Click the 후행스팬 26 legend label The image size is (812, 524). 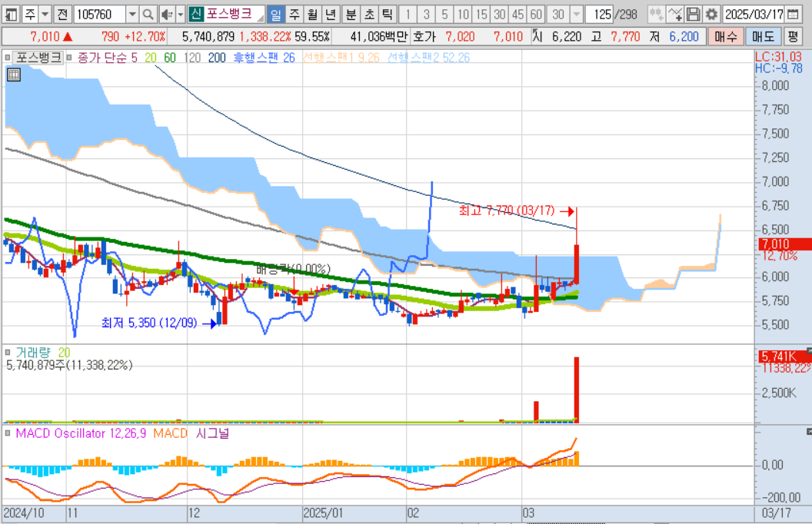[264, 58]
